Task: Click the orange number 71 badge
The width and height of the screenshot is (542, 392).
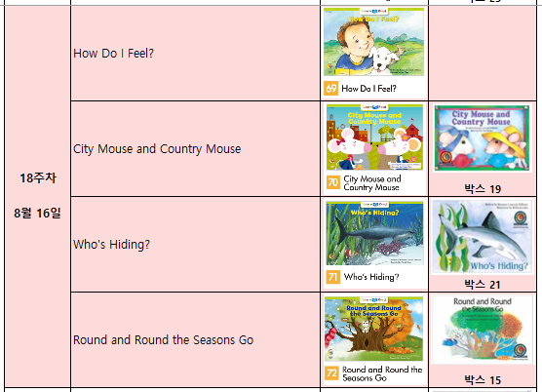Action: 332,277
